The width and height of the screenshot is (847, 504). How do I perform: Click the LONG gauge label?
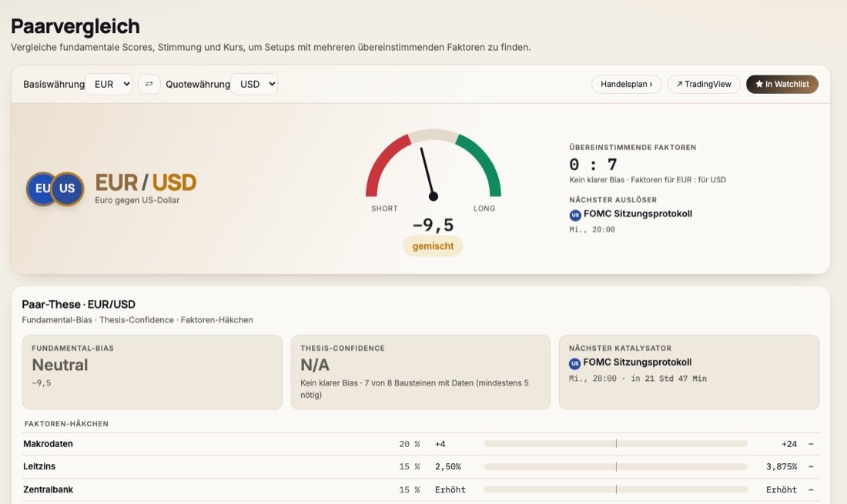click(484, 209)
